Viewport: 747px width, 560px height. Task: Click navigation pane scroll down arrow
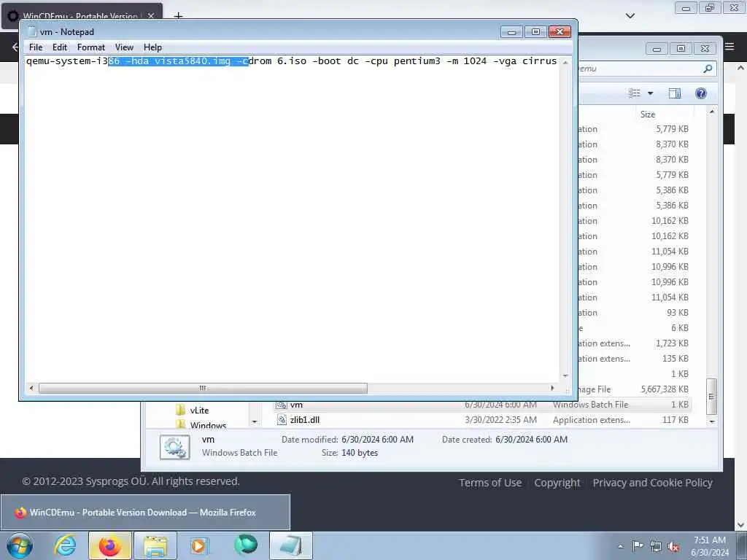[255, 422]
